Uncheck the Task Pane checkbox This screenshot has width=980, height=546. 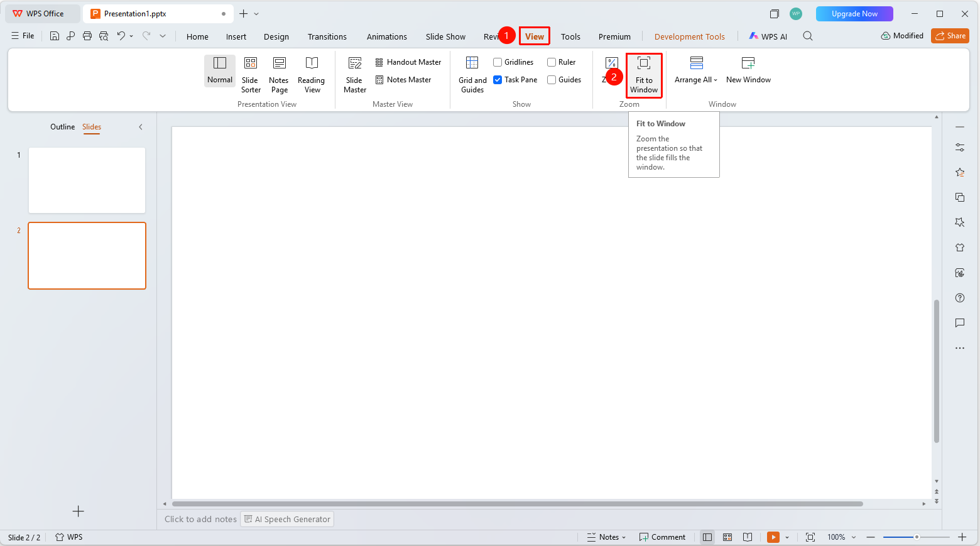[498, 80]
